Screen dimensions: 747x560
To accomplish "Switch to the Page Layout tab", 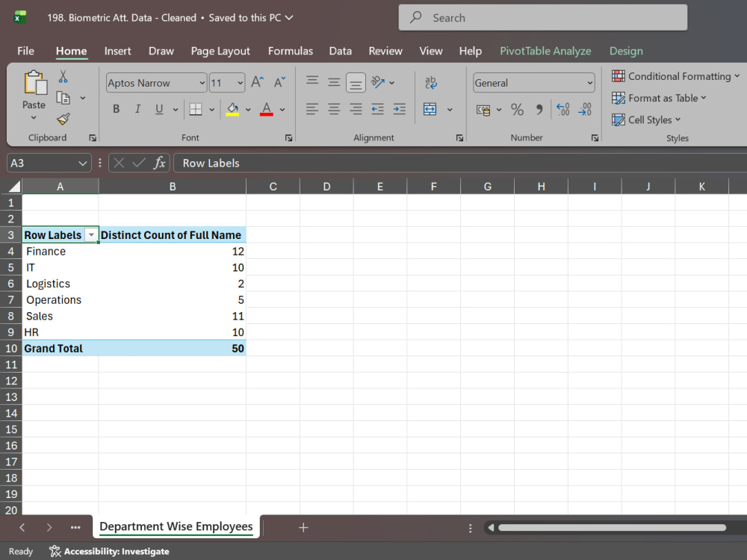I will point(220,51).
